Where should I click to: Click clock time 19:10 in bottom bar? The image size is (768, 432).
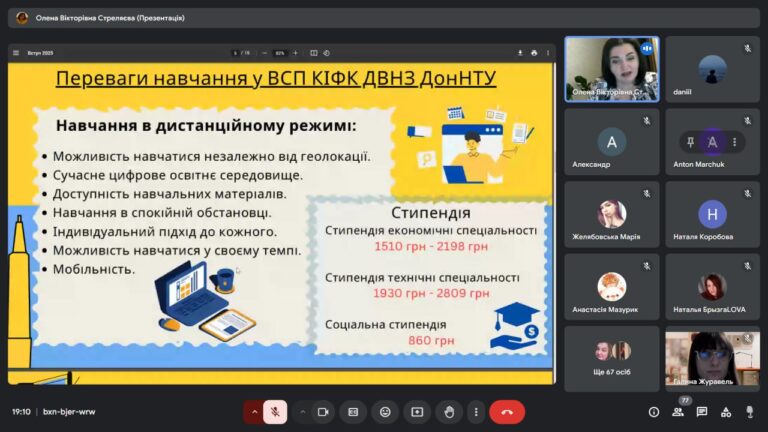click(x=21, y=412)
